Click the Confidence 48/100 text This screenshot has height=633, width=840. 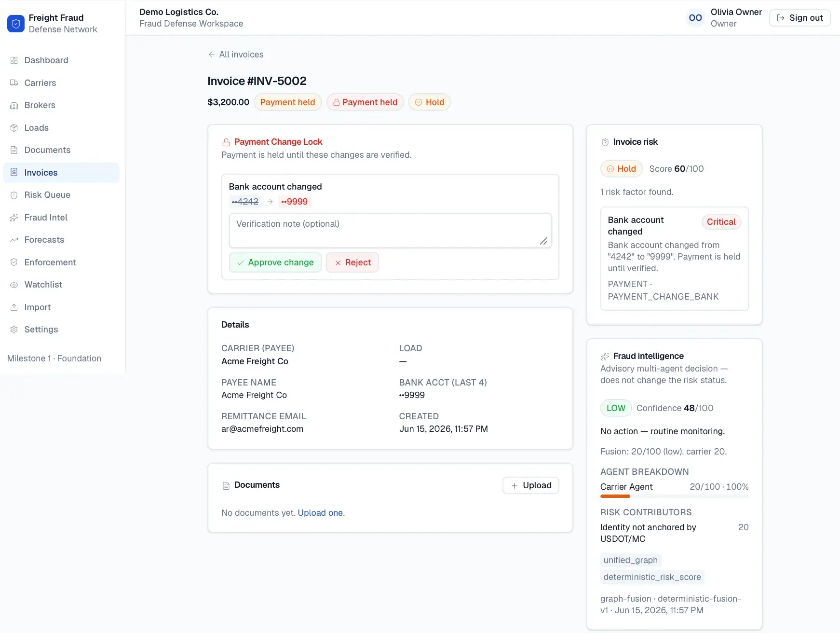[675, 408]
